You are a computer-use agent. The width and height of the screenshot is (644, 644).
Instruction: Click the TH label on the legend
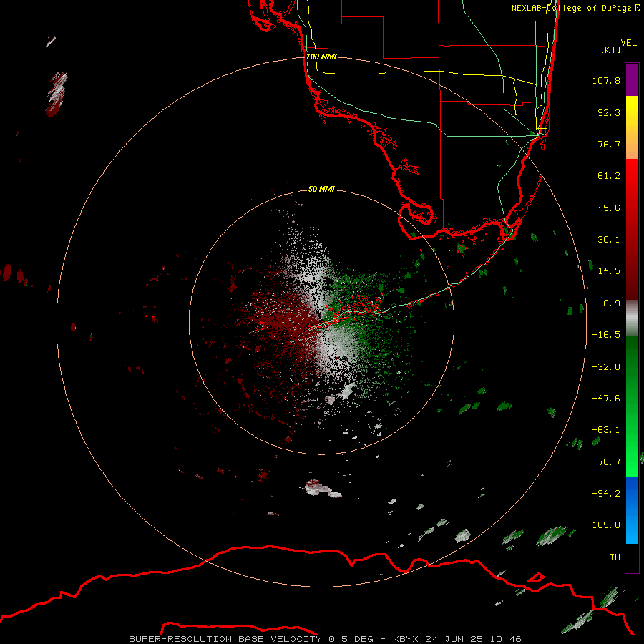pos(615,557)
